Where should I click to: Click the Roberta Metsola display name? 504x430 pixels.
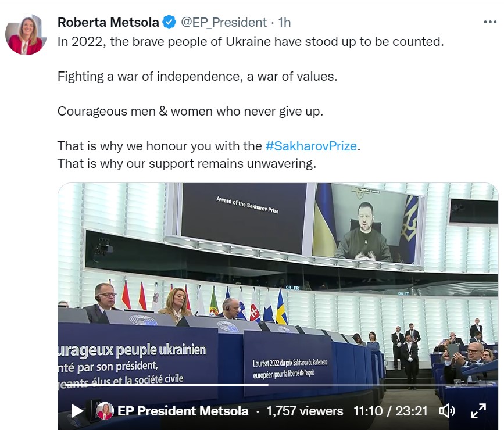click(x=108, y=22)
